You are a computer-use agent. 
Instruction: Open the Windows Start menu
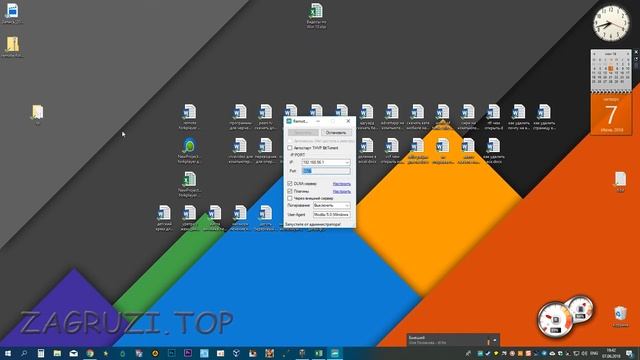[8, 353]
